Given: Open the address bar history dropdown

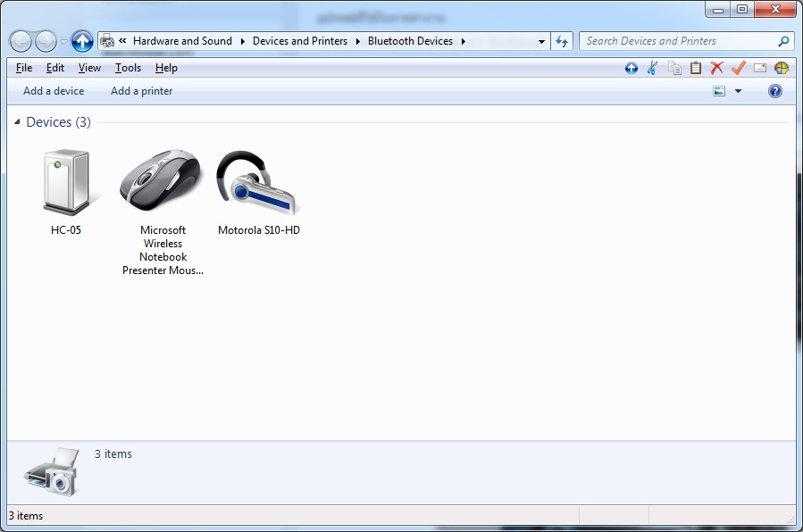Looking at the screenshot, I should click(x=541, y=41).
